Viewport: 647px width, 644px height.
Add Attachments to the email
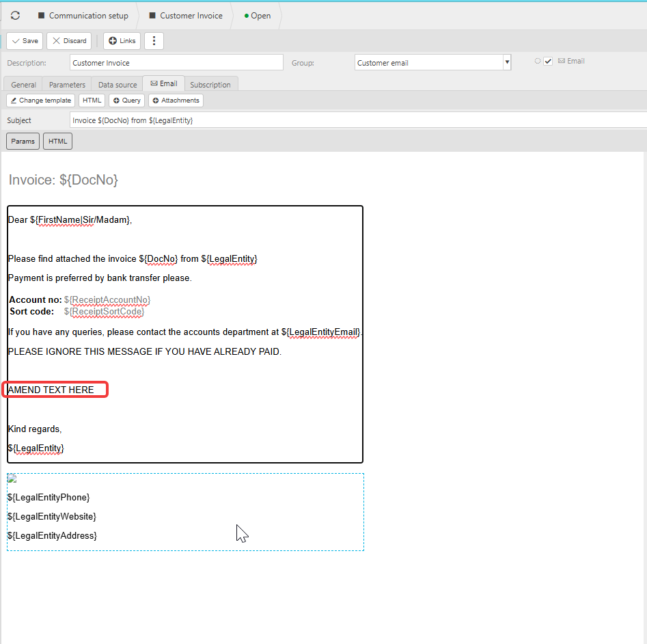click(176, 100)
